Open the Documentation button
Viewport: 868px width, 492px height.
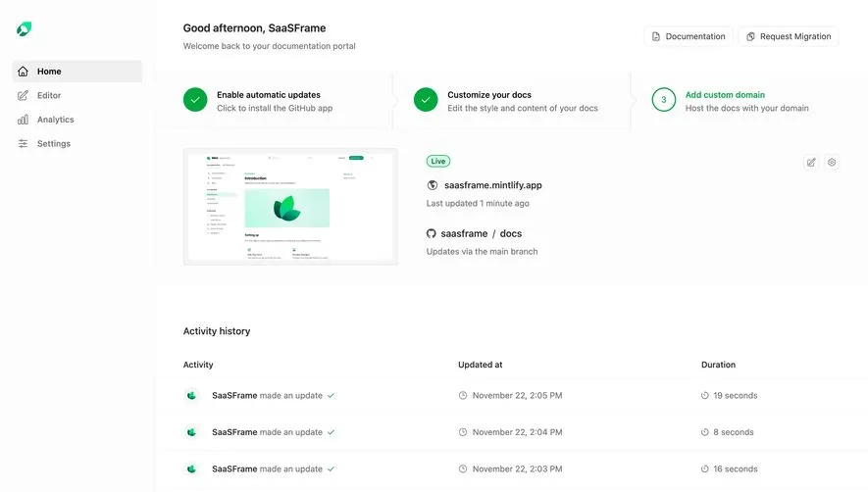tap(689, 36)
